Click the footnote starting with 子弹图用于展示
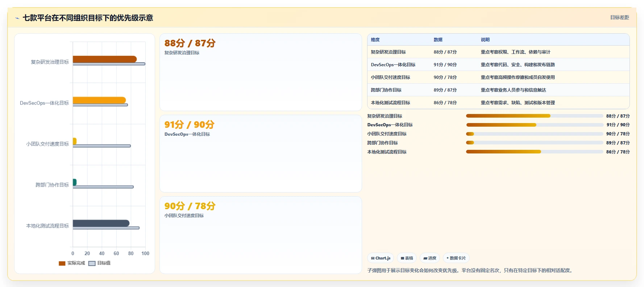This screenshot has height=287, width=644. [471, 270]
